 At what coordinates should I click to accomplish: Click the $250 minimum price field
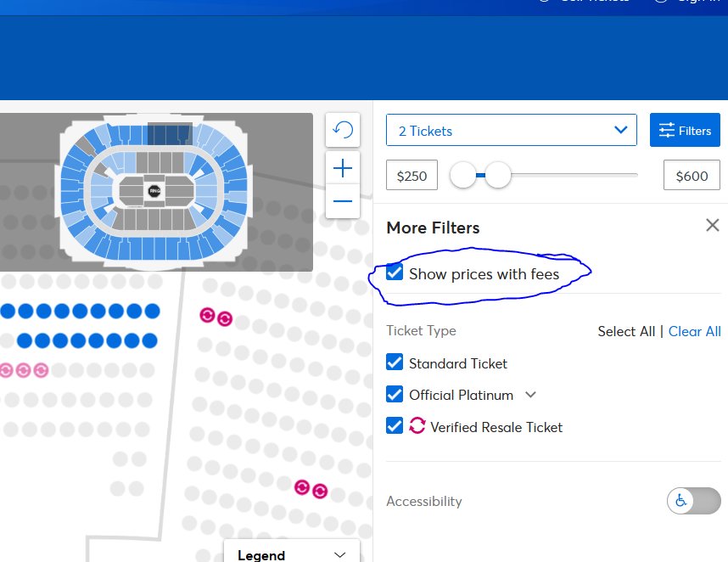tap(412, 175)
